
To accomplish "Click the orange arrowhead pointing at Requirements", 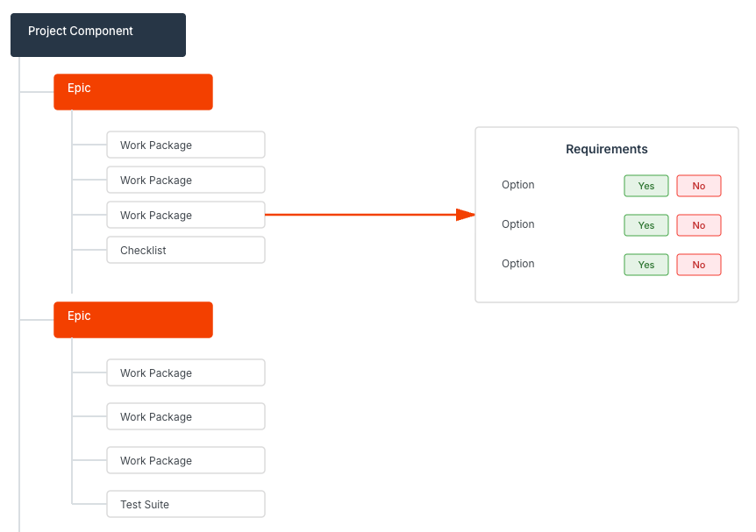I will click(465, 215).
